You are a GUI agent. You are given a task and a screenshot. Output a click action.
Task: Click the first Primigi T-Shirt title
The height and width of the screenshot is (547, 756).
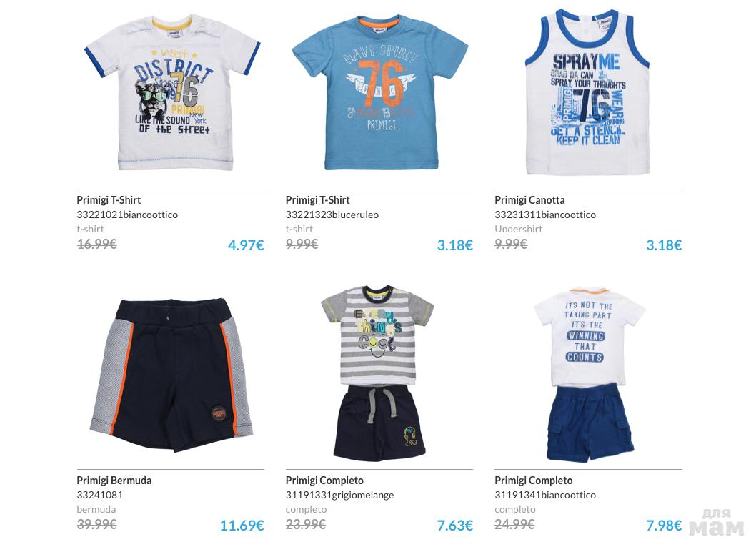[109, 200]
